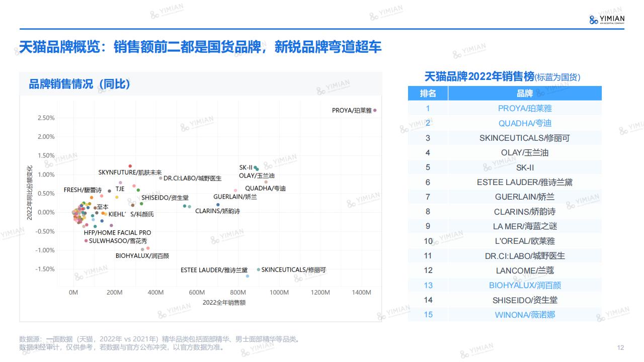Screen dimensions: 644x362
Task: Click the page number 12
Action: 620,347
